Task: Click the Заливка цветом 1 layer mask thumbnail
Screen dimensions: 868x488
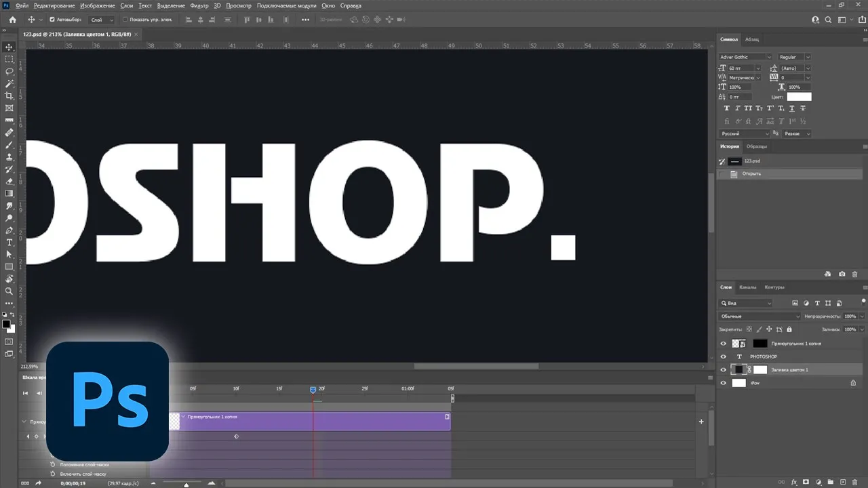Action: pos(760,369)
